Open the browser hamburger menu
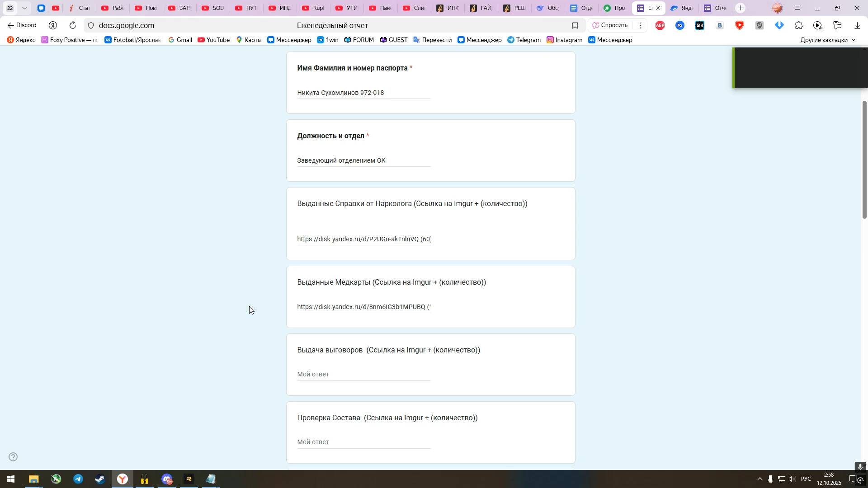 click(797, 8)
